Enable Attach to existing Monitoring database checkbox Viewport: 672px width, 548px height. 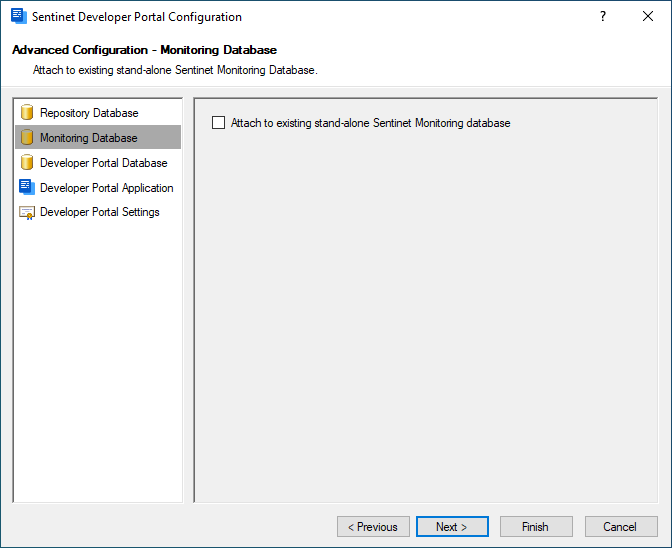pyautogui.click(x=219, y=123)
